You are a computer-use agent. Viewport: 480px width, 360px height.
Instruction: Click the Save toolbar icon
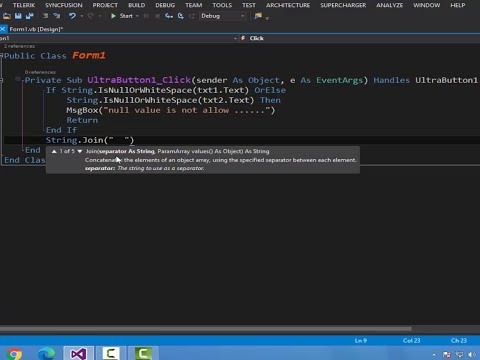(x=18, y=16)
